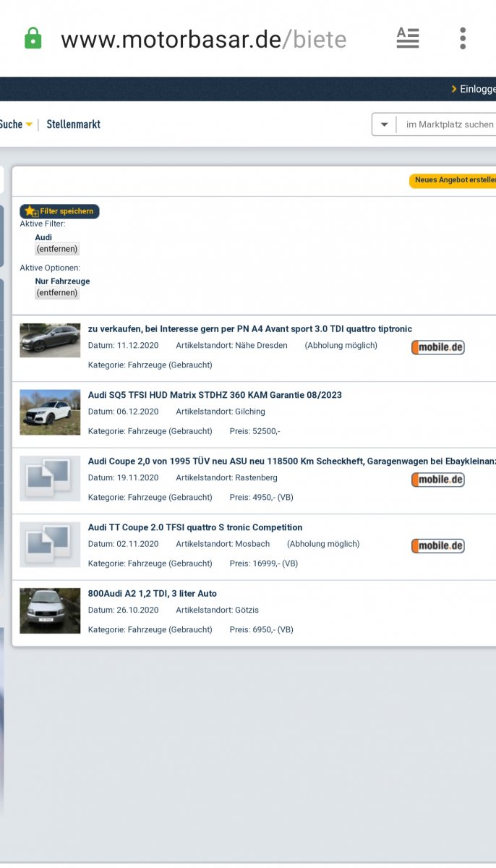Open the browser three-dot menu

tap(463, 38)
